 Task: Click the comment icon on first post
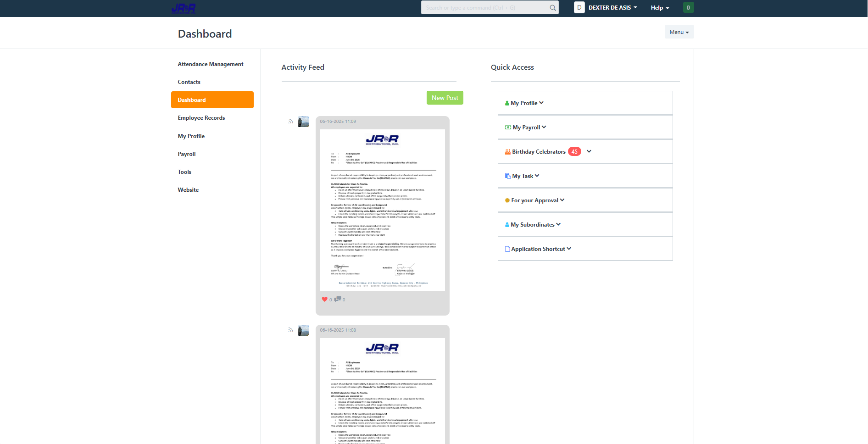(x=338, y=300)
